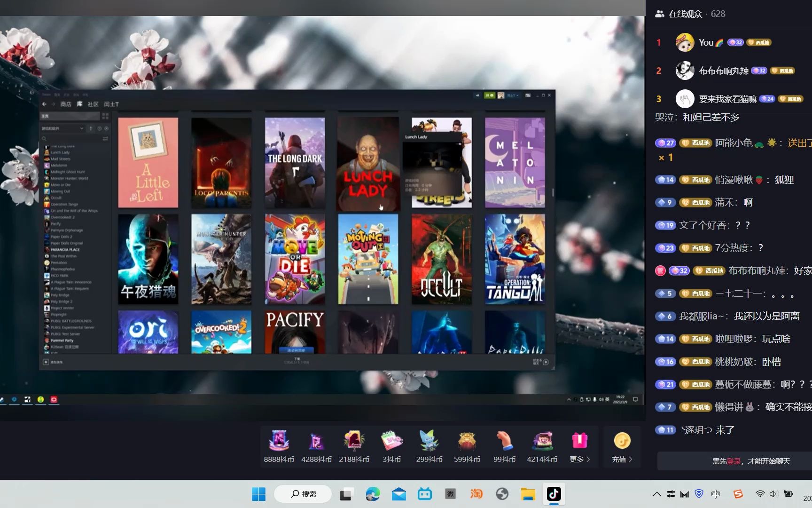Image resolution: width=812 pixels, height=508 pixels.
Task: Open the A Little to the Left cover
Action: click(x=148, y=162)
